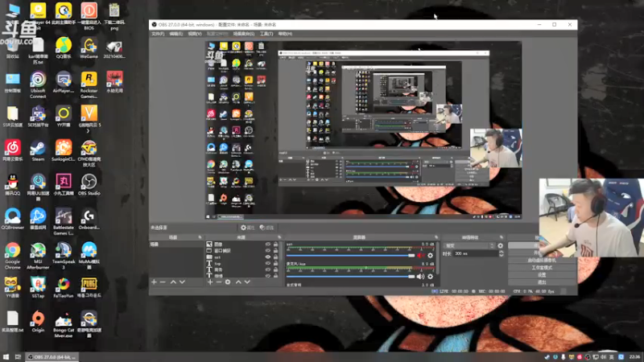This screenshot has height=362, width=644.
Task: Open the 帮助(H) Help menu
Action: (x=285, y=34)
